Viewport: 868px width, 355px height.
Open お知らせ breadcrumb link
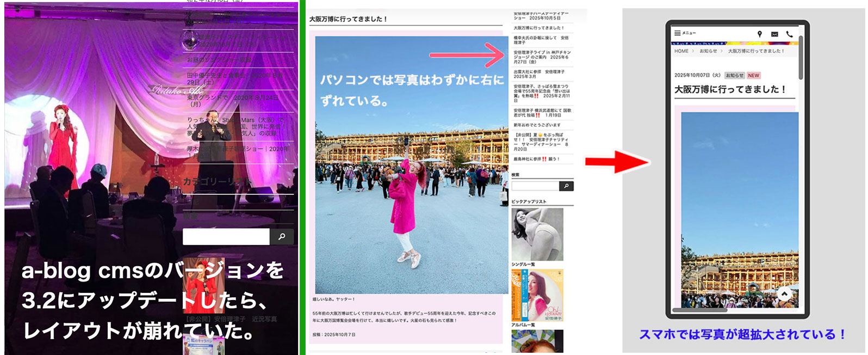708,51
